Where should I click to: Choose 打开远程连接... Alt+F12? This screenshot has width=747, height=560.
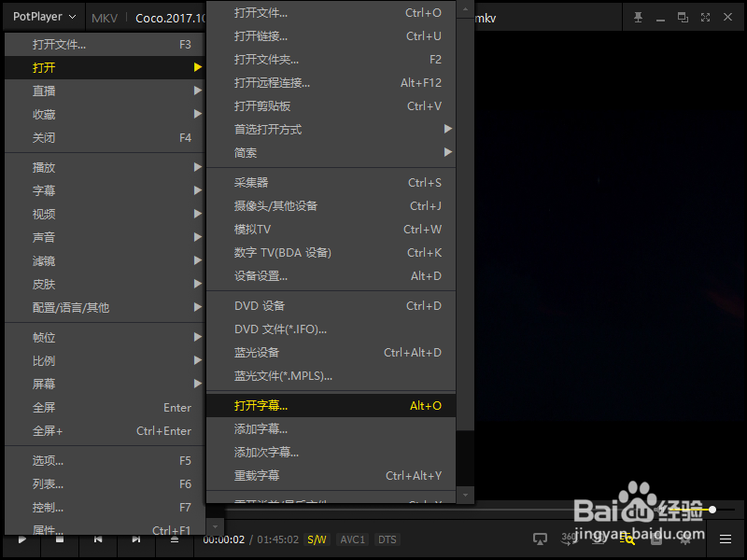tap(331, 83)
